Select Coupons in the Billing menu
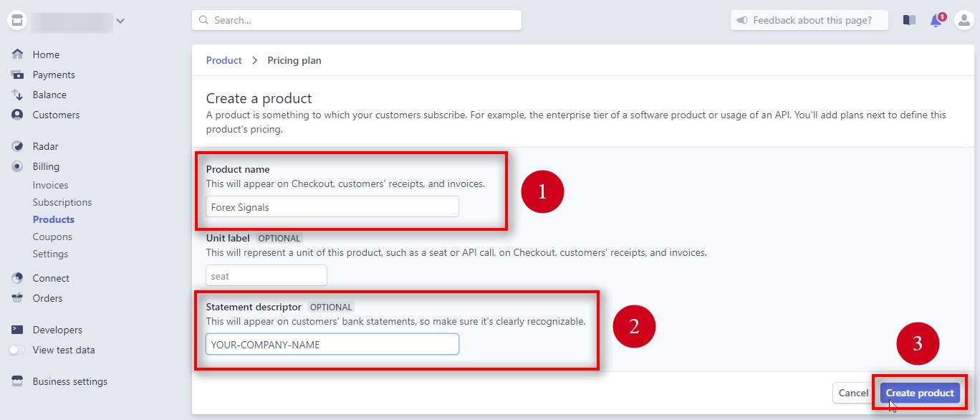This screenshot has width=980, height=420. tap(52, 237)
